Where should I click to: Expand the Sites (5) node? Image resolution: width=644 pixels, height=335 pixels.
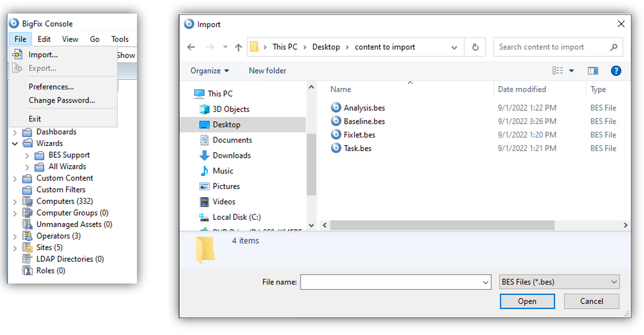pyautogui.click(x=15, y=248)
